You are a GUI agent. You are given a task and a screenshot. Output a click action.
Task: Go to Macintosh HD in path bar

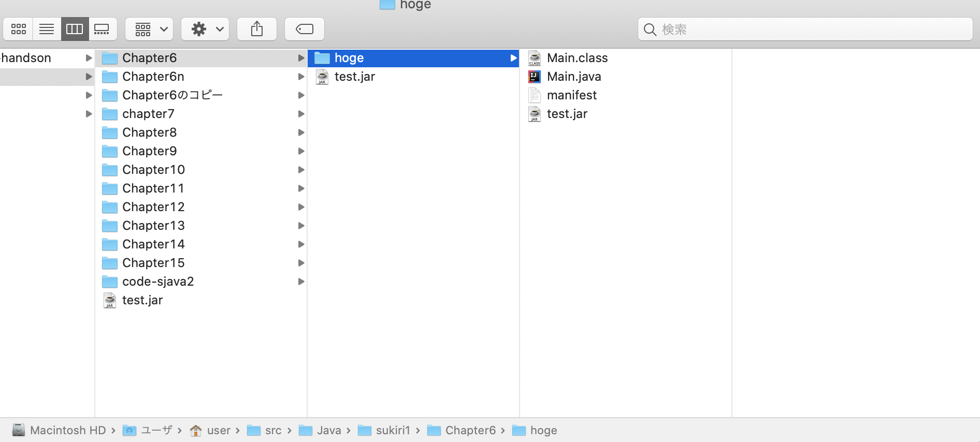[x=59, y=430]
